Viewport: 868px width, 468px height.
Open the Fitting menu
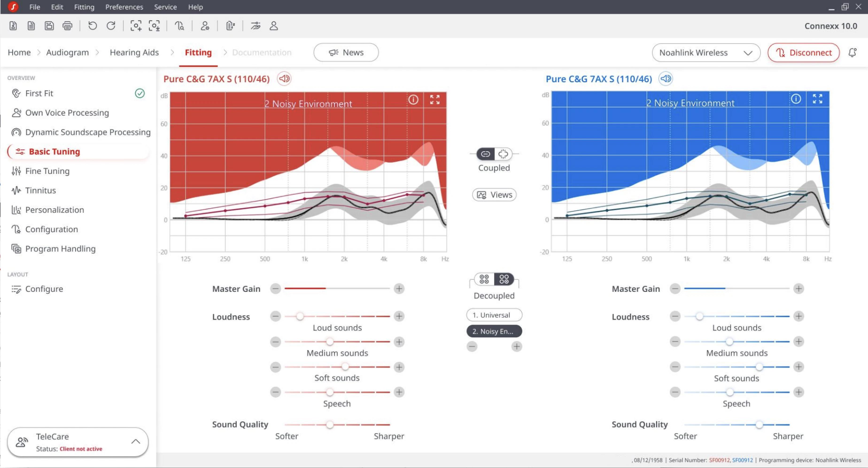(x=84, y=7)
